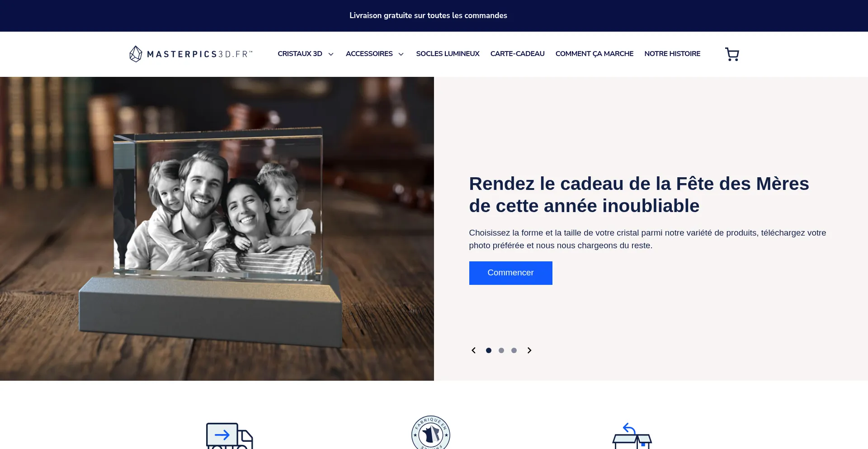Go to previous slide arrow
The image size is (868, 449).
[x=473, y=350]
